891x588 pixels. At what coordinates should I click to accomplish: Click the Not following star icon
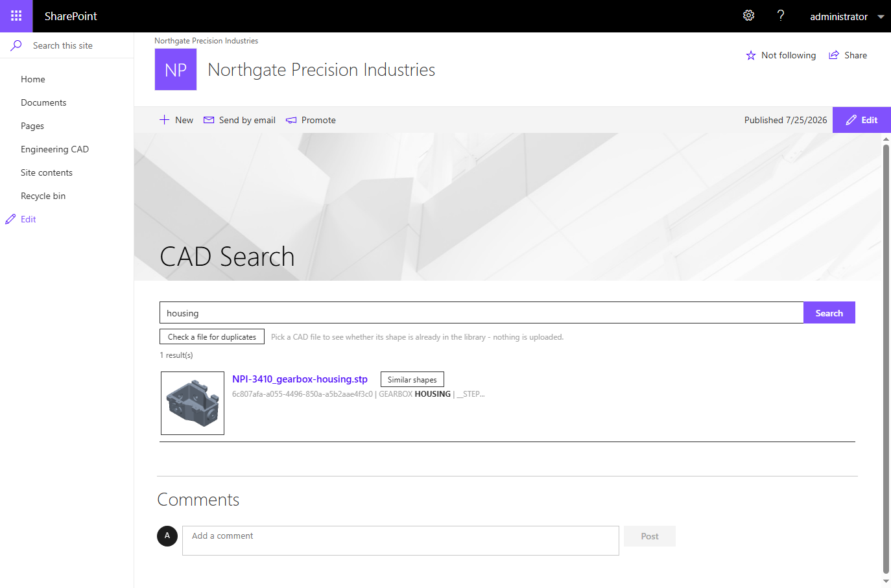(x=751, y=55)
